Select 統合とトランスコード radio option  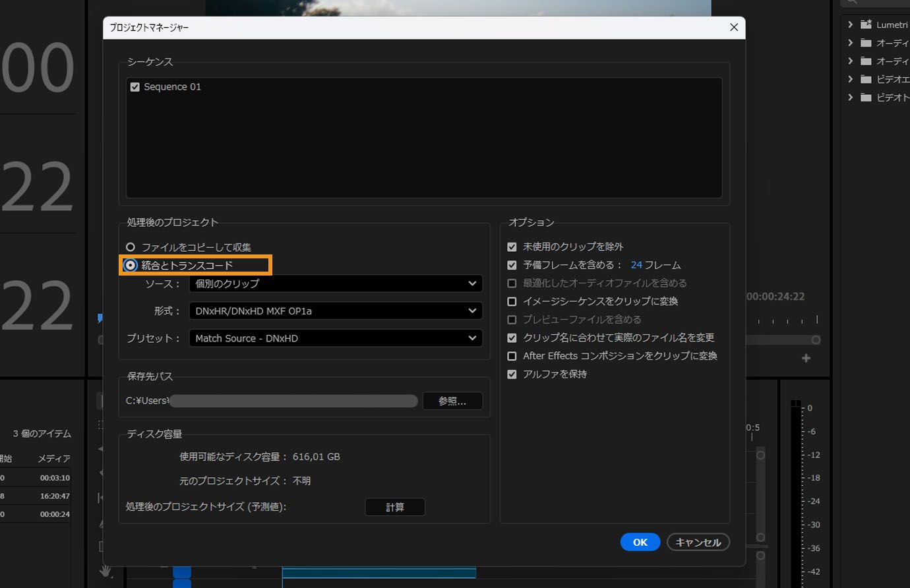tap(131, 266)
